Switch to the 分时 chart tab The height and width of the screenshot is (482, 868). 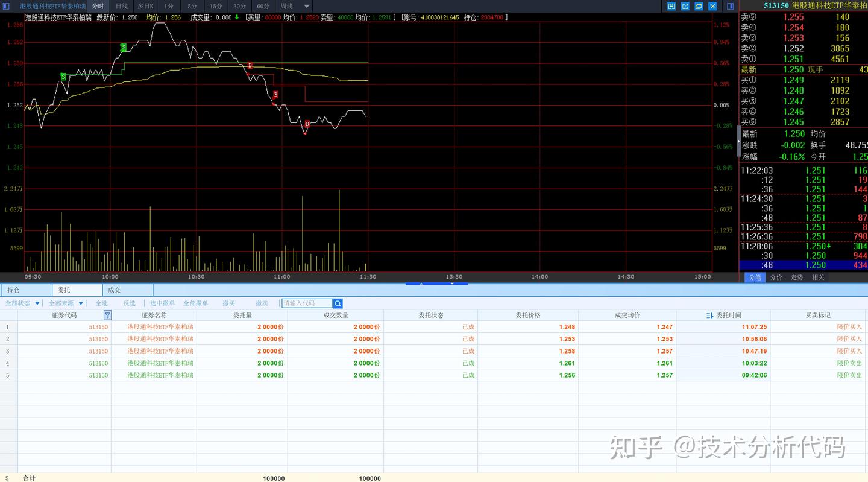[98, 6]
